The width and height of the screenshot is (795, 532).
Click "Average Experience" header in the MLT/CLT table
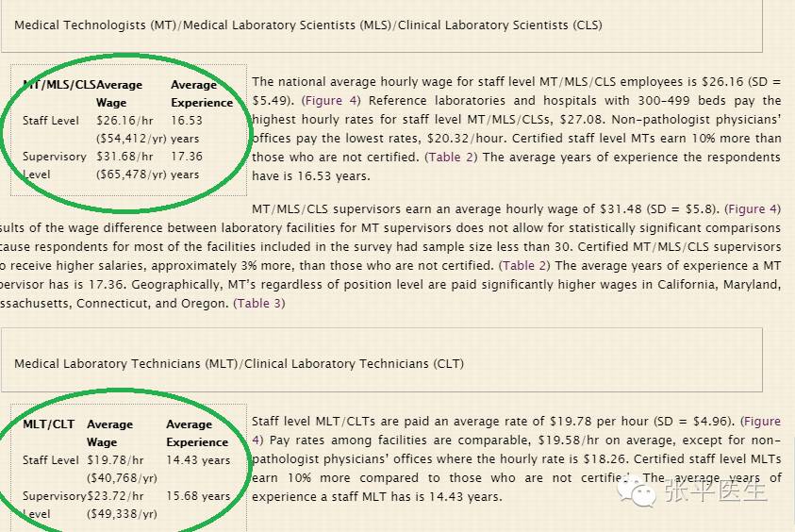tap(197, 433)
